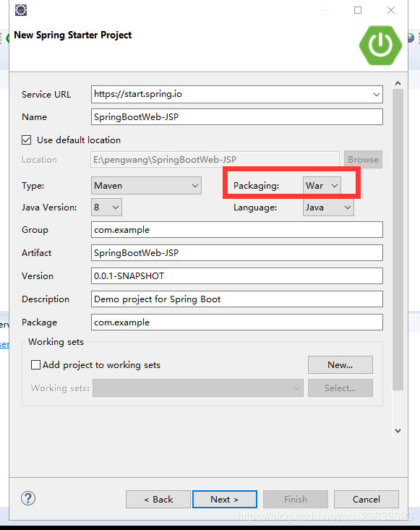Click in the Group input field
Viewport: 420px width, 530px height.
237,230
